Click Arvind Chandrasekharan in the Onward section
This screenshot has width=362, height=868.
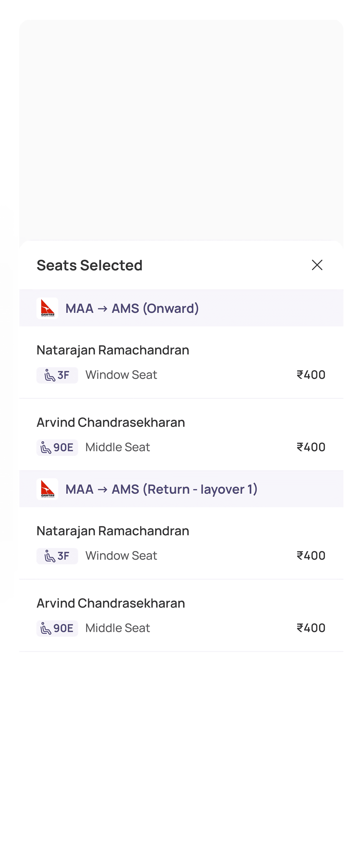[x=111, y=422]
